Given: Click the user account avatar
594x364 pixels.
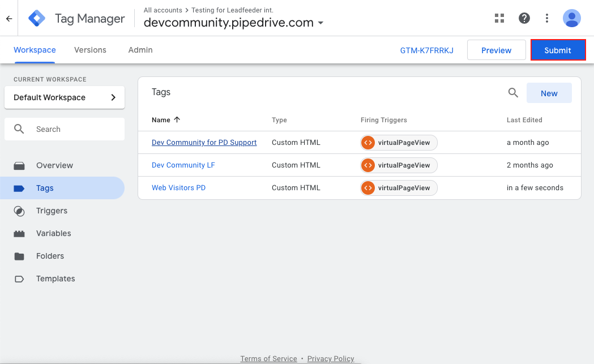Looking at the screenshot, I should (x=572, y=18).
